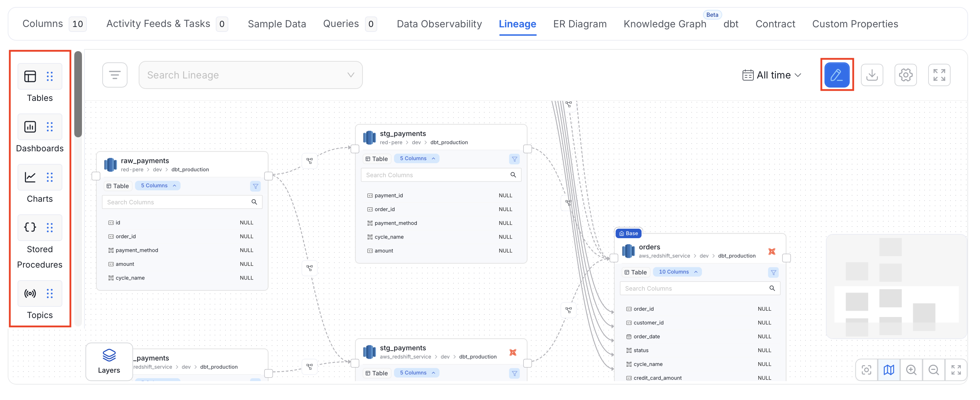Image resolution: width=980 pixels, height=400 pixels.
Task: Select cycle_name column in red-pere stg_payments
Action: (441, 237)
